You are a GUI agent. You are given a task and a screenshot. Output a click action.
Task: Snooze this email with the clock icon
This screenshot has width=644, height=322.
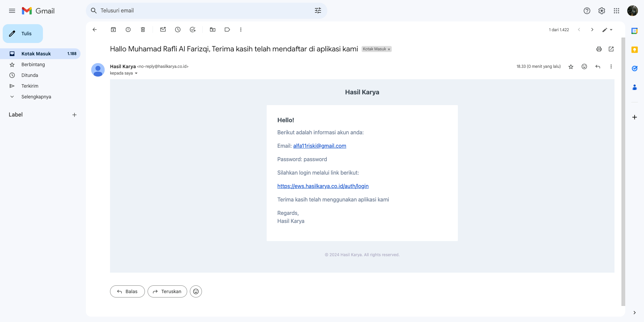coord(178,30)
